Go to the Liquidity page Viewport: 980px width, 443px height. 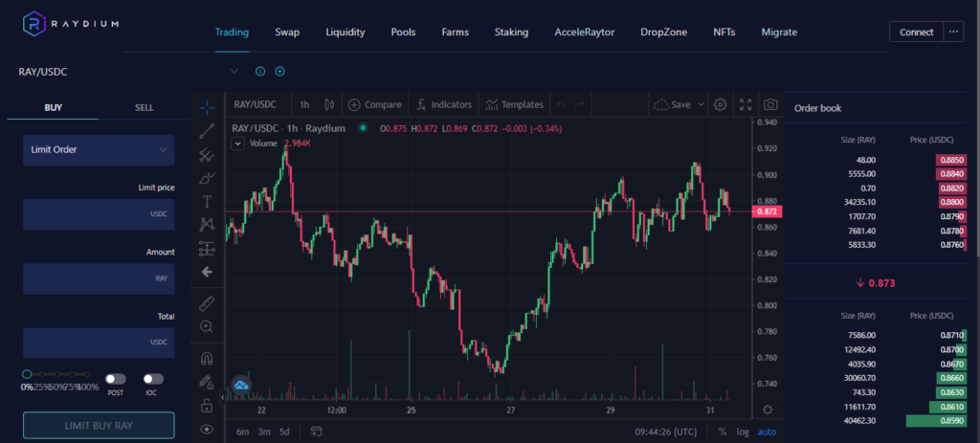(x=345, y=32)
